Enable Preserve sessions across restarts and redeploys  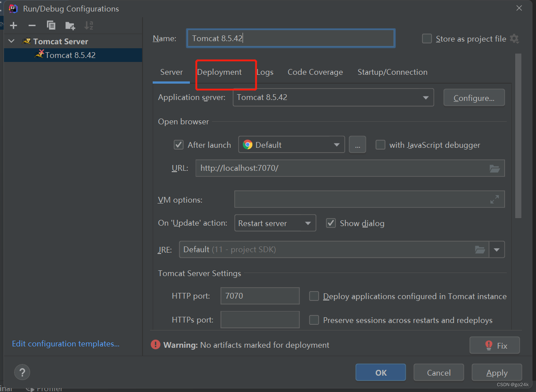314,320
